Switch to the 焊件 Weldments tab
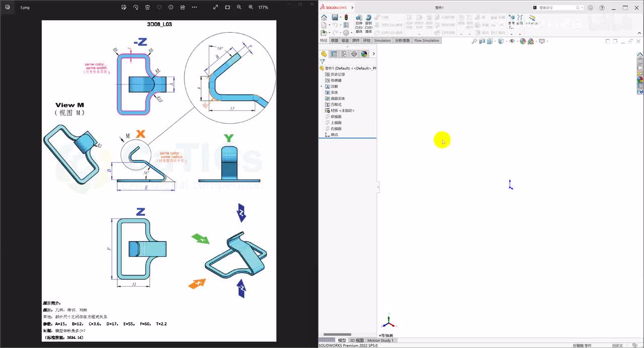The height and width of the screenshot is (348, 644). (x=356, y=40)
